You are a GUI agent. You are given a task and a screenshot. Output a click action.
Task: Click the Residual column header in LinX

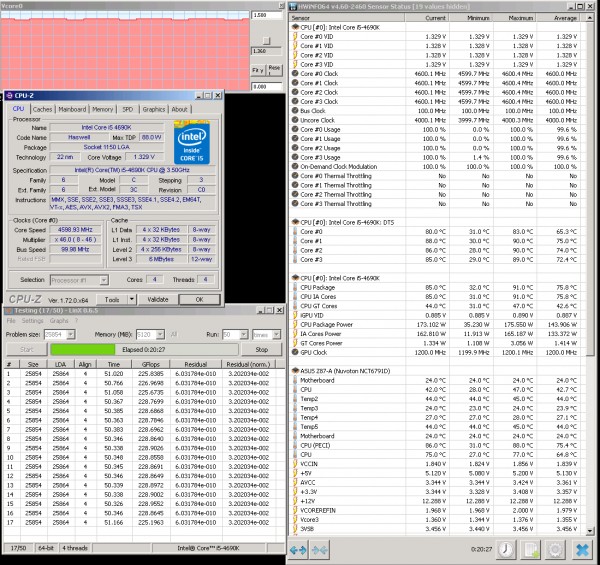pyautogui.click(x=196, y=364)
